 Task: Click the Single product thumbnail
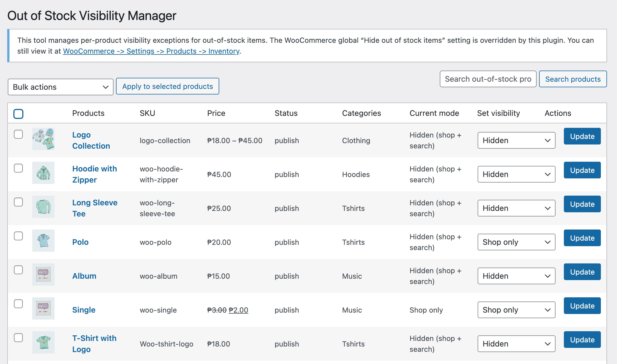pyautogui.click(x=43, y=308)
